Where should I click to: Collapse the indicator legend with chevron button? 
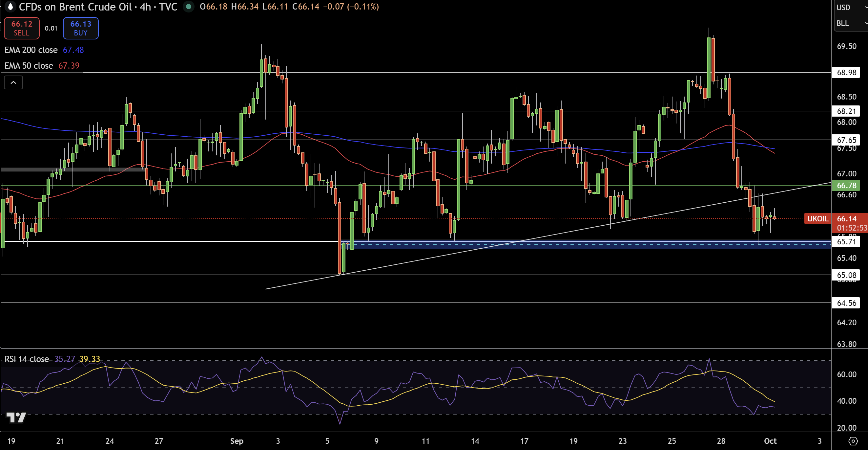click(13, 83)
